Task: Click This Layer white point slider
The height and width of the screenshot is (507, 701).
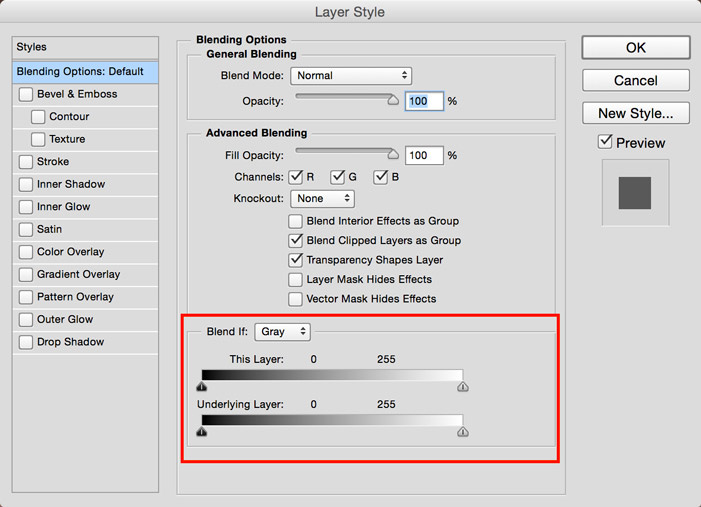Action: 463,386
